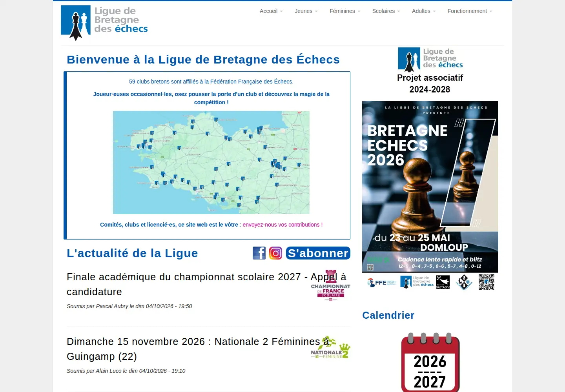Screen dimensions: 565x392
Task: Click the 'L'actualité de la Ligue' heading
Action: (x=132, y=253)
